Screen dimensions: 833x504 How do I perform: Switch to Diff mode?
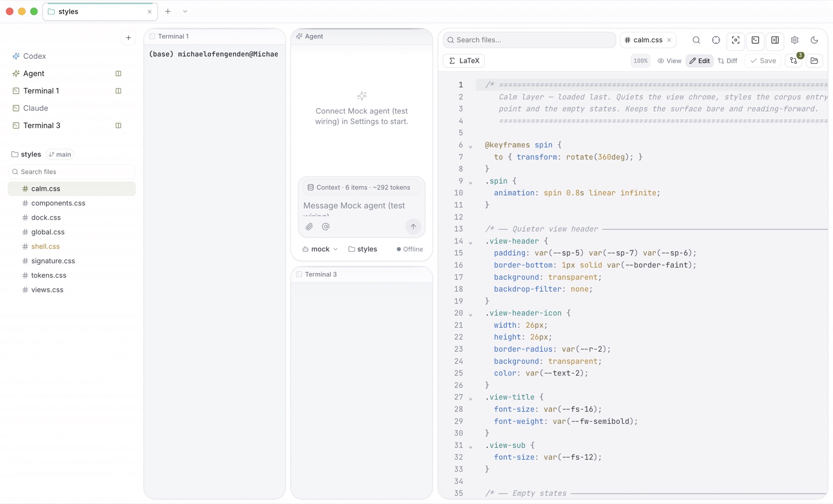[728, 61]
